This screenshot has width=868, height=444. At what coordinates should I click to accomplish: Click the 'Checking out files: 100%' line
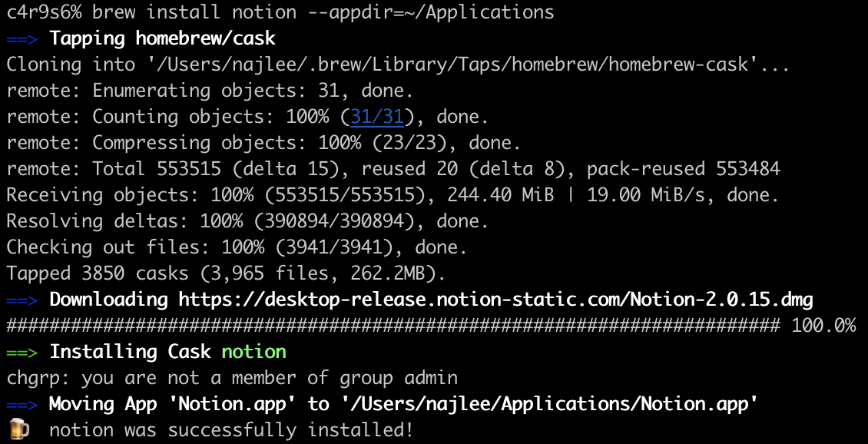point(237,247)
